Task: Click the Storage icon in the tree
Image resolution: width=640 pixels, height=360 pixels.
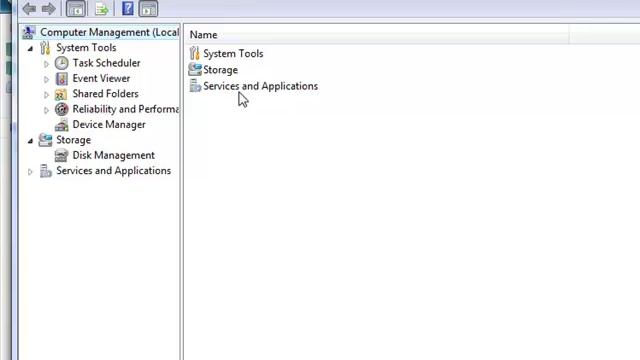Action: click(45, 140)
